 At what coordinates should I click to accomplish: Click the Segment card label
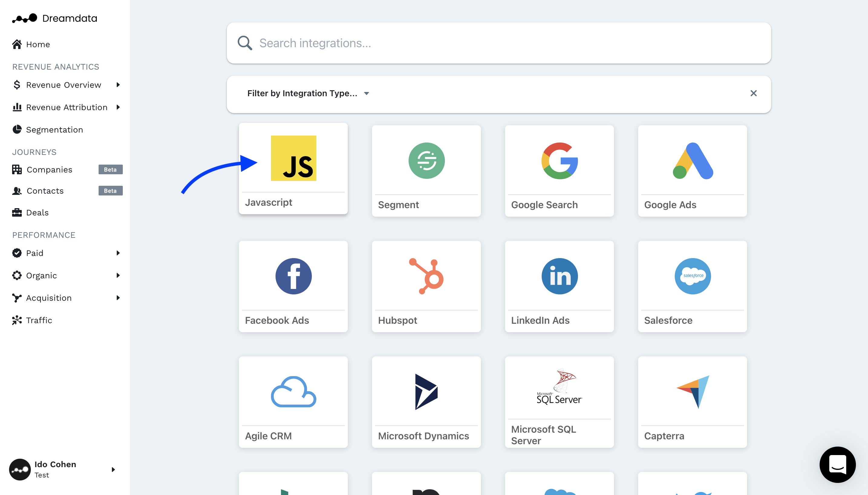pyautogui.click(x=398, y=205)
